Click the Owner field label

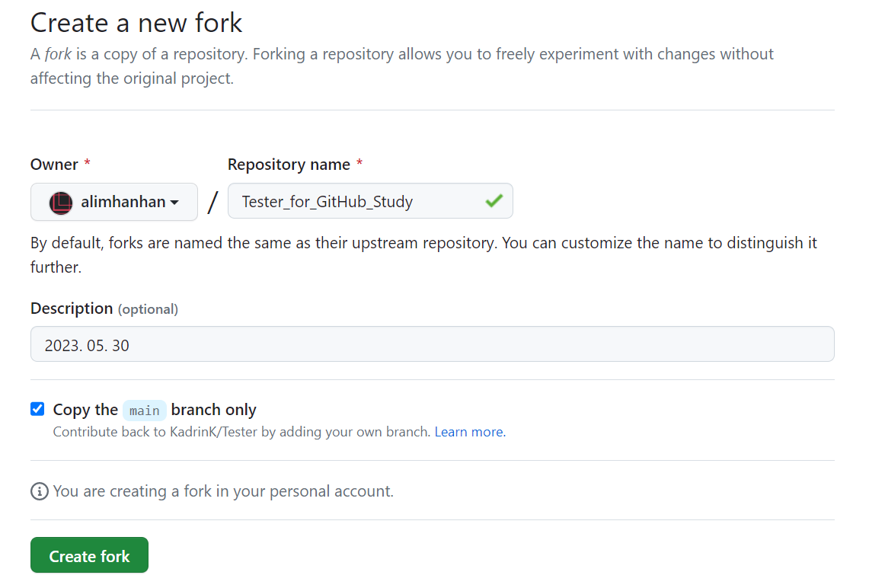click(54, 165)
